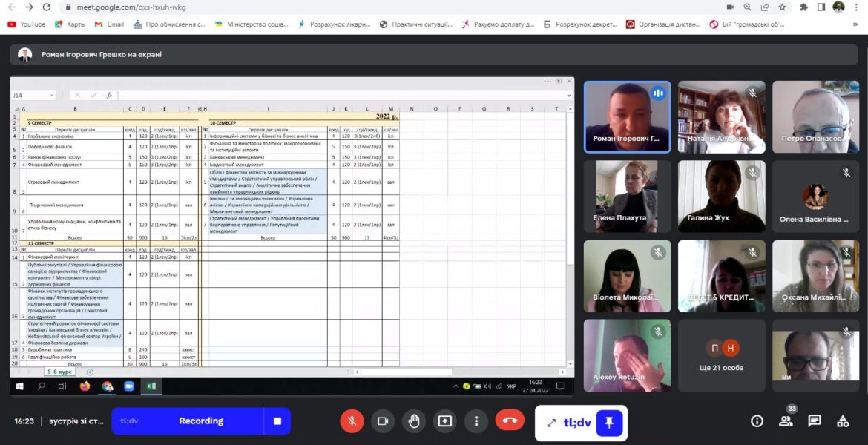The height and width of the screenshot is (445, 868).
Task: Click the meeting name 'зустріч зі ст...'
Action: point(76,421)
